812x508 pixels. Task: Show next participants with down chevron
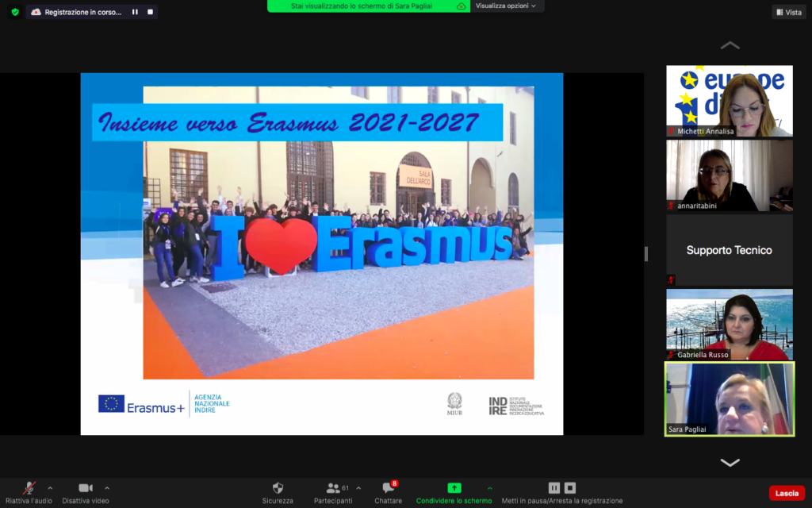(x=730, y=463)
